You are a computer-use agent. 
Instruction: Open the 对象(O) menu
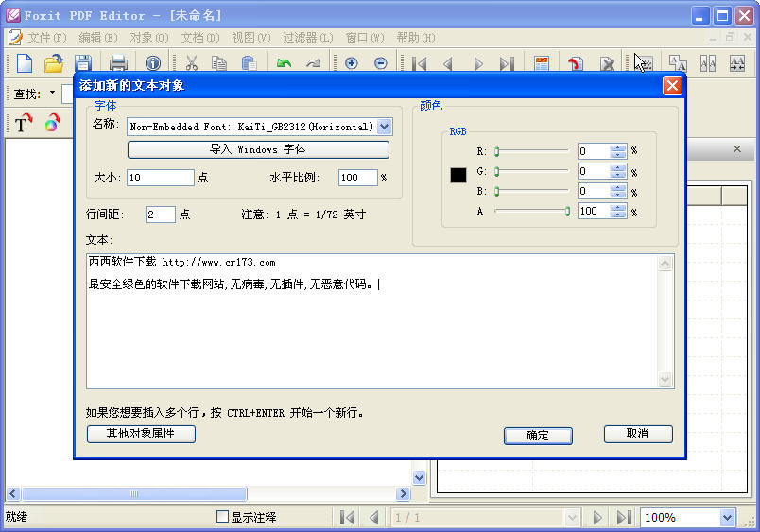148,37
